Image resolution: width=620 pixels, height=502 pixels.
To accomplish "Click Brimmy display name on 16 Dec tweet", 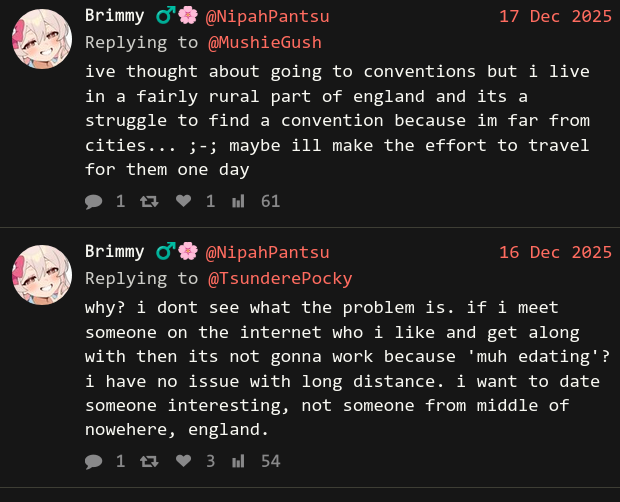I will [115, 252].
